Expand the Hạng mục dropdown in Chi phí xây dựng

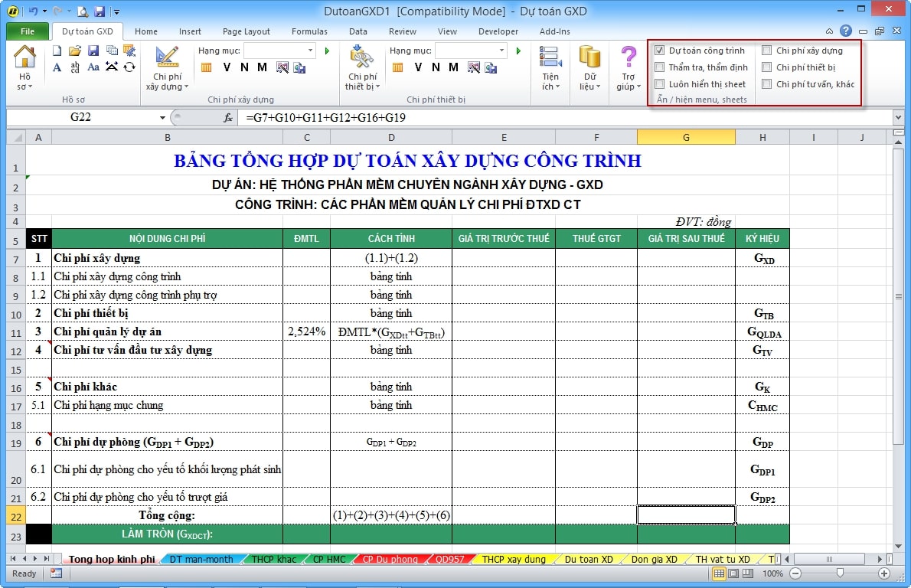310,51
